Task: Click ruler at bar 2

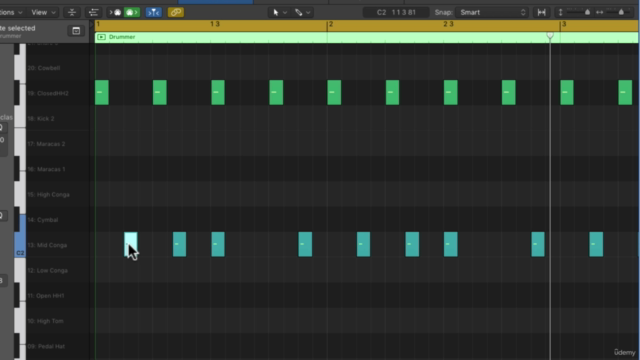Action: (x=330, y=24)
